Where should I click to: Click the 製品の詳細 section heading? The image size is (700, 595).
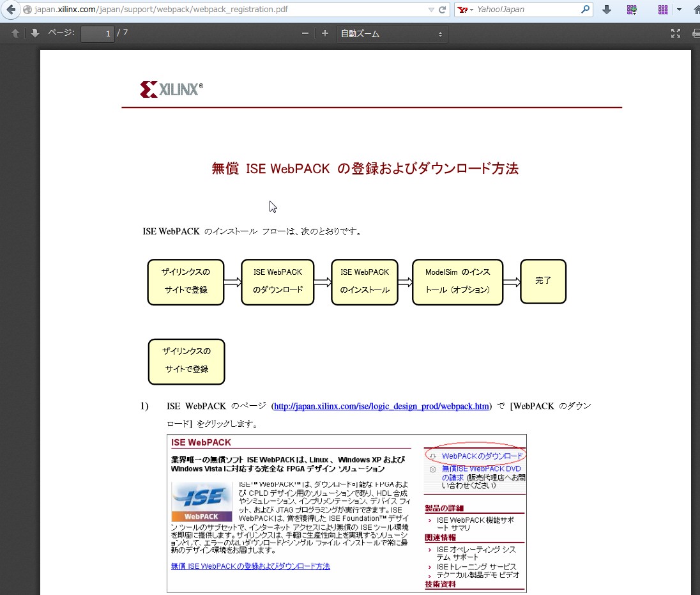[444, 508]
